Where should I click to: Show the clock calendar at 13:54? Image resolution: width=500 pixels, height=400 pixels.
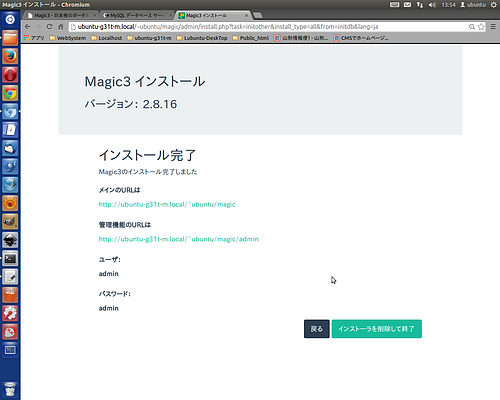tap(448, 5)
